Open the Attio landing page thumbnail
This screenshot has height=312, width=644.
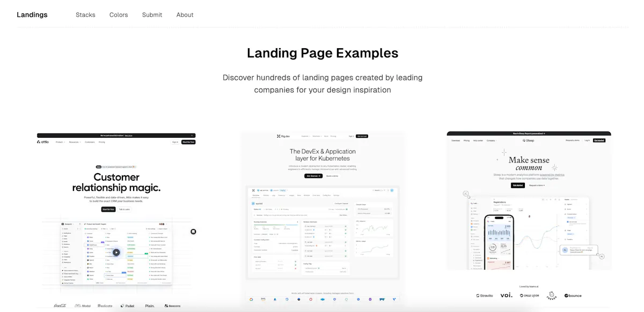[116, 221]
